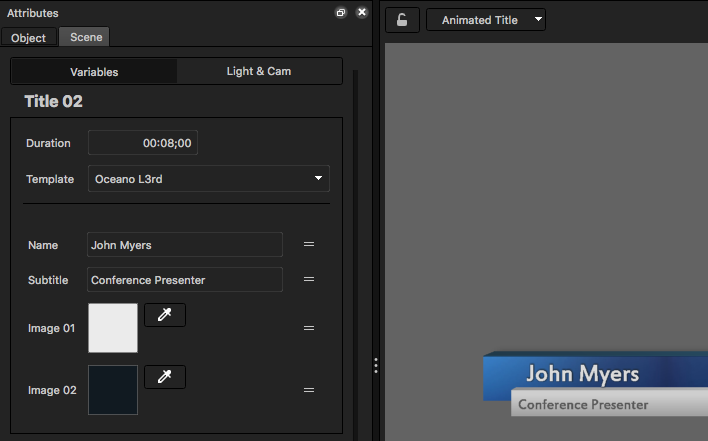This screenshot has height=441, width=708.
Task: Click the eyedropper for Image 01
Action: pos(165,315)
